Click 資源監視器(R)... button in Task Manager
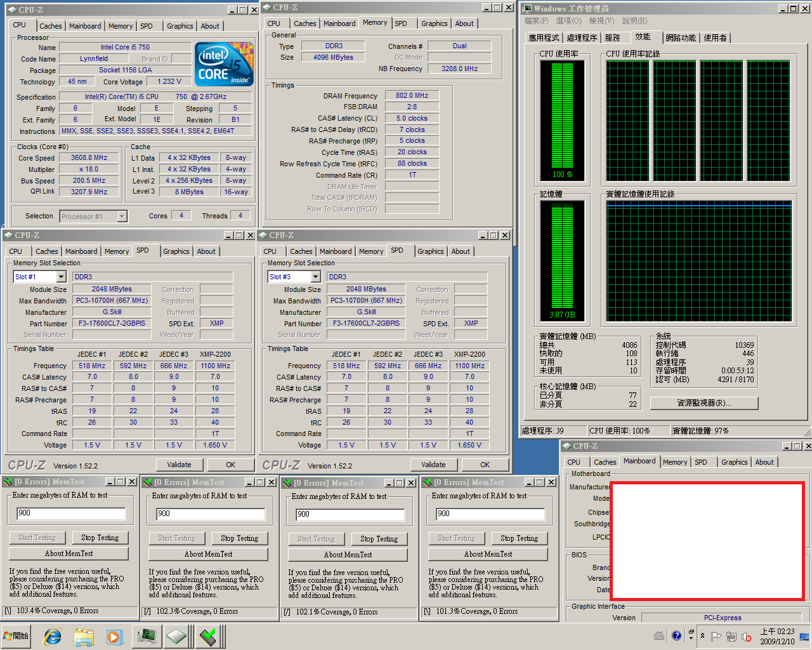Image resolution: width=812 pixels, height=650 pixels. [x=704, y=403]
